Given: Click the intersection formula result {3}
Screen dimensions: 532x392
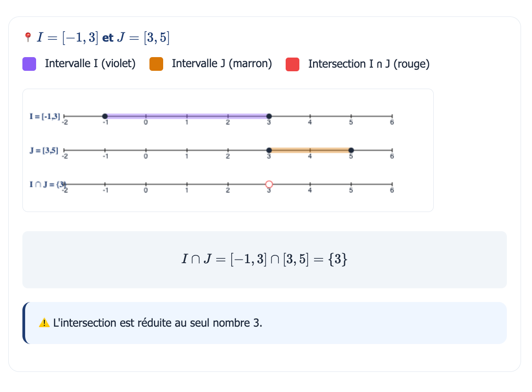Looking at the screenshot, I should pyautogui.click(x=338, y=260).
